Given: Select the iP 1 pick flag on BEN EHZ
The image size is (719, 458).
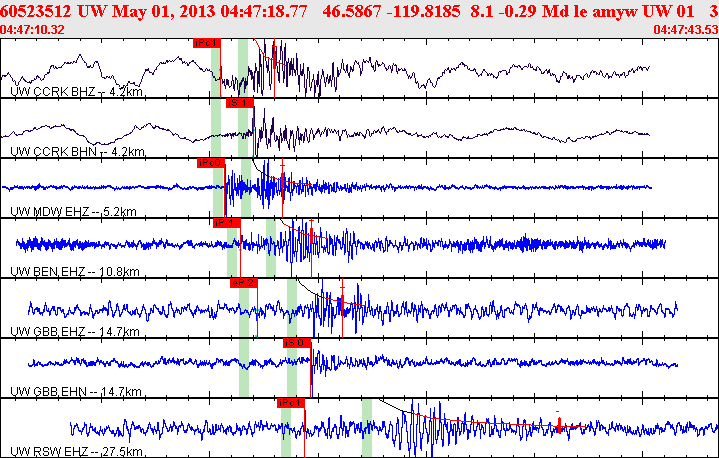Looking at the screenshot, I should tap(227, 223).
